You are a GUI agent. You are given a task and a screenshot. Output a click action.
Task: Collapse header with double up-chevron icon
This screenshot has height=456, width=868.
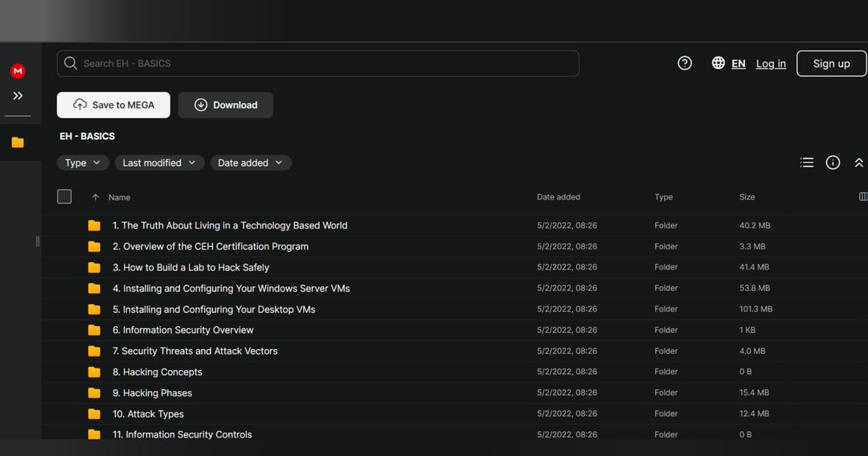[858, 163]
